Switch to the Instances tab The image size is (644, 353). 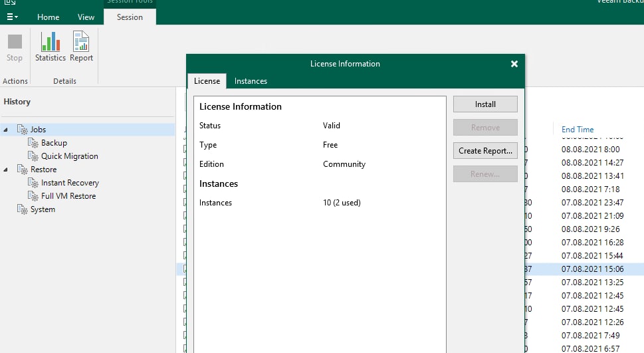(x=251, y=81)
